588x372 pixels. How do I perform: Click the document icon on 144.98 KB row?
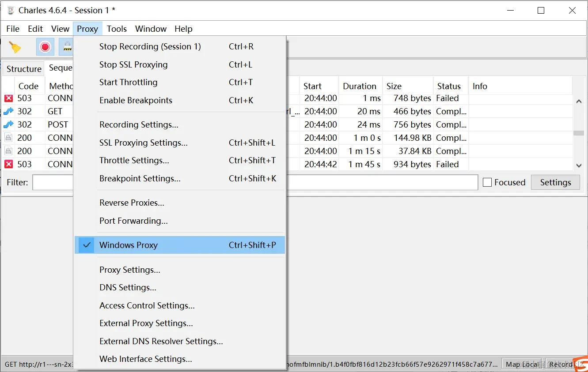coord(9,138)
